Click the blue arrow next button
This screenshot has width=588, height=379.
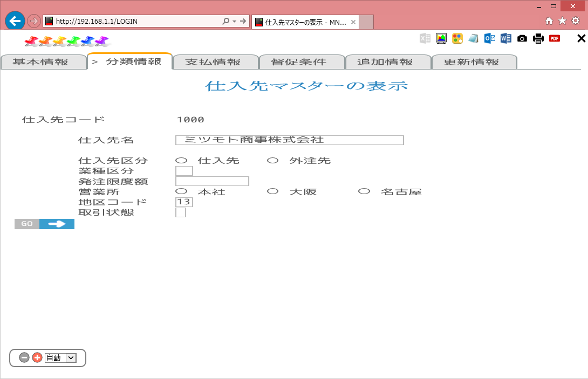pos(57,224)
